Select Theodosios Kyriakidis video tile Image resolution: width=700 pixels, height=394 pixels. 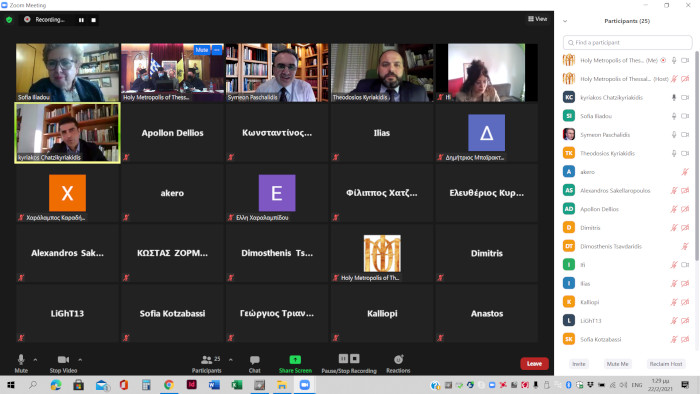(x=382, y=72)
